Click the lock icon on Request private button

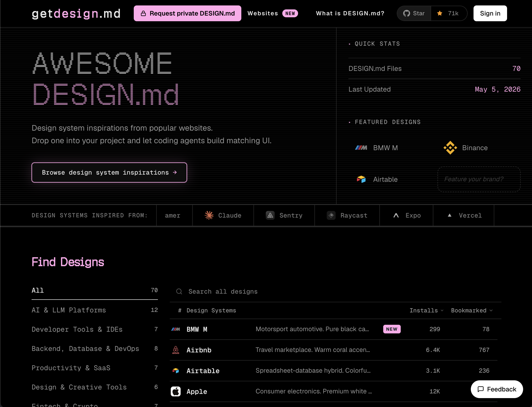[143, 13]
